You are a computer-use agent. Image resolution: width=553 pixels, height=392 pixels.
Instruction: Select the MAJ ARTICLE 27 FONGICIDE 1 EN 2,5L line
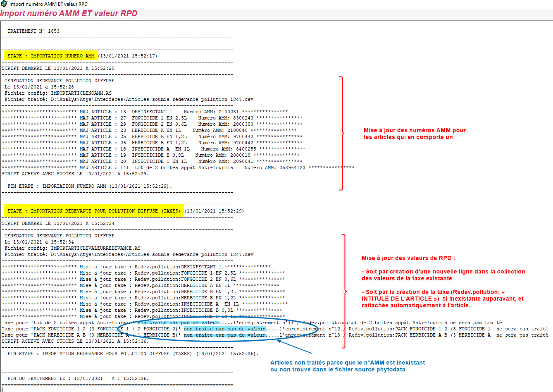click(x=152, y=118)
